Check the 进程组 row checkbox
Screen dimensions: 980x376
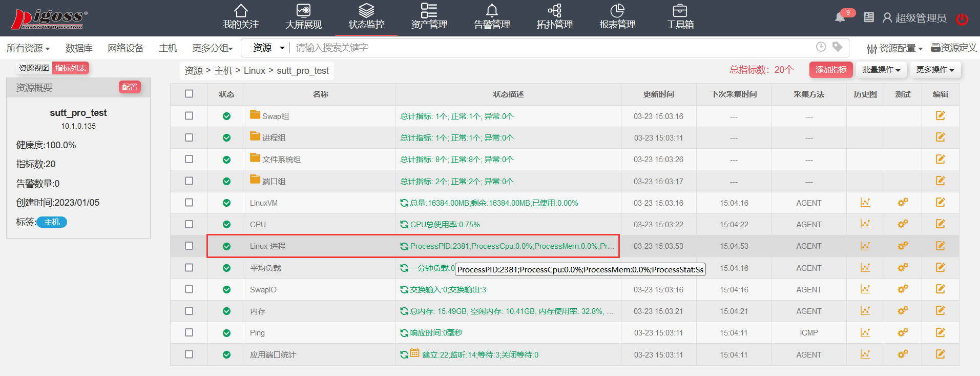click(189, 137)
